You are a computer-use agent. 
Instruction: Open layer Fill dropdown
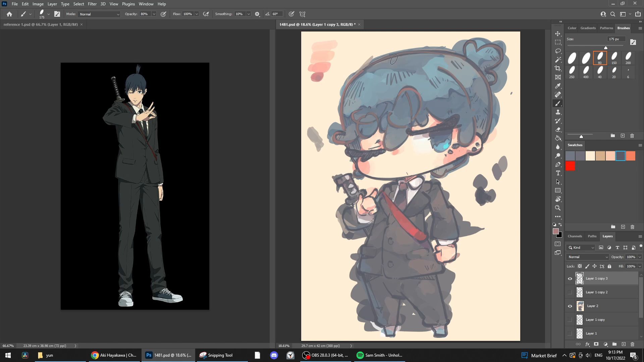pos(640,266)
